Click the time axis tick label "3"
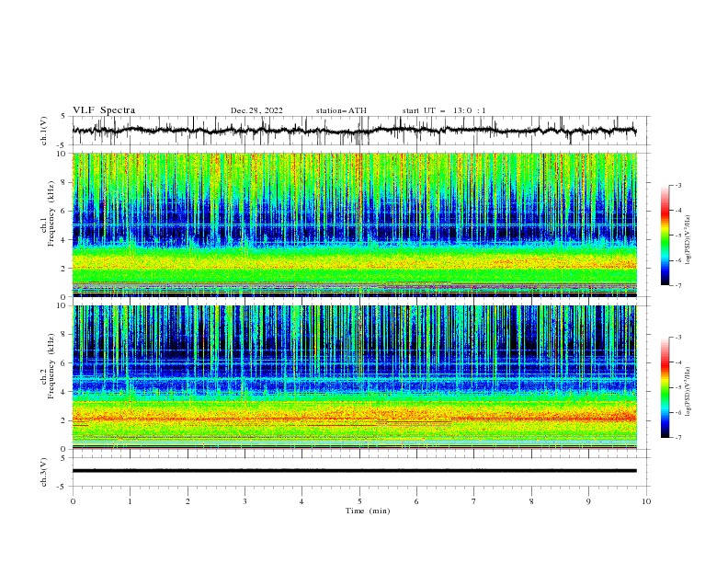Image resolution: width=728 pixels, height=563 pixels. 245,501
